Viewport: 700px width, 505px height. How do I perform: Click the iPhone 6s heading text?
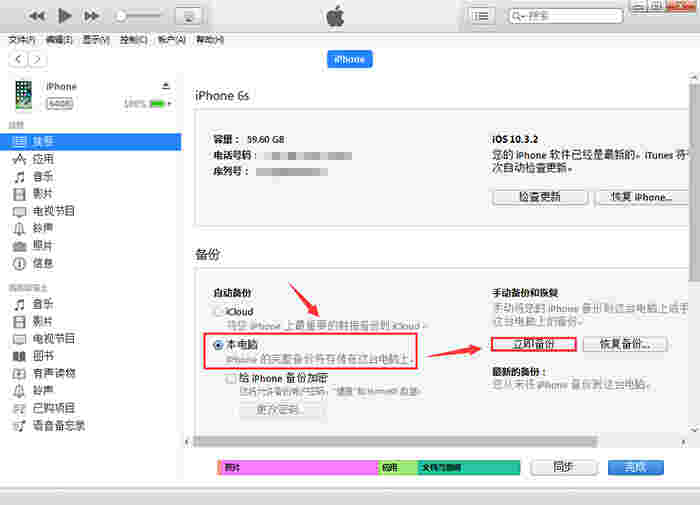222,96
